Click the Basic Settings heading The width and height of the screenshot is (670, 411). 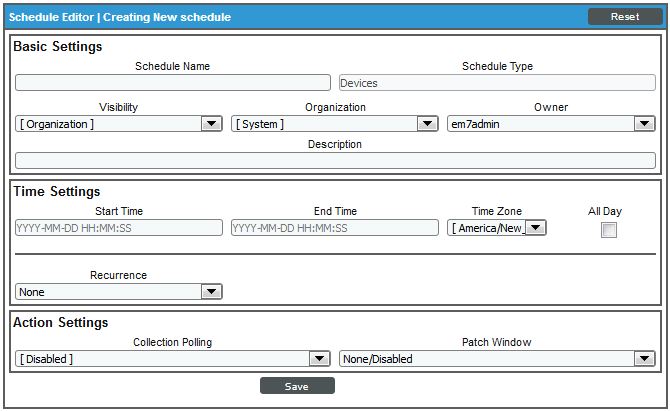(x=58, y=46)
